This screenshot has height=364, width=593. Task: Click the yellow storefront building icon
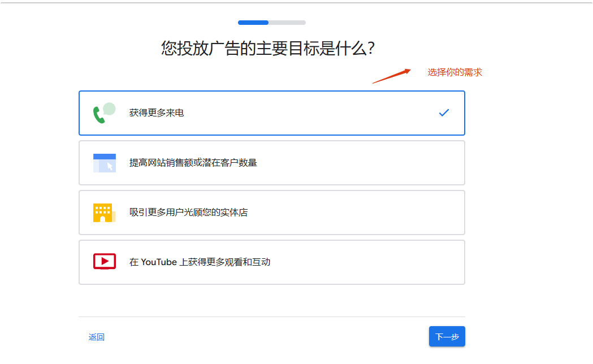click(x=105, y=213)
